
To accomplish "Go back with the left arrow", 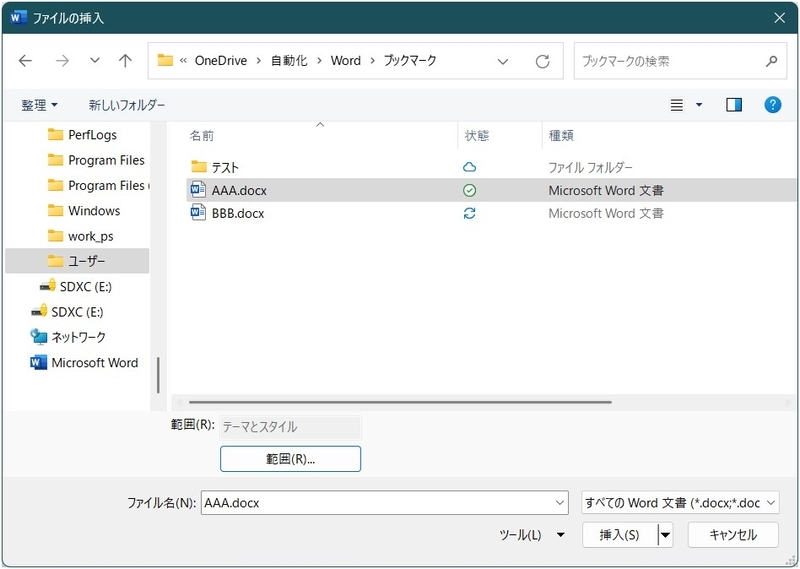I will 25,61.
